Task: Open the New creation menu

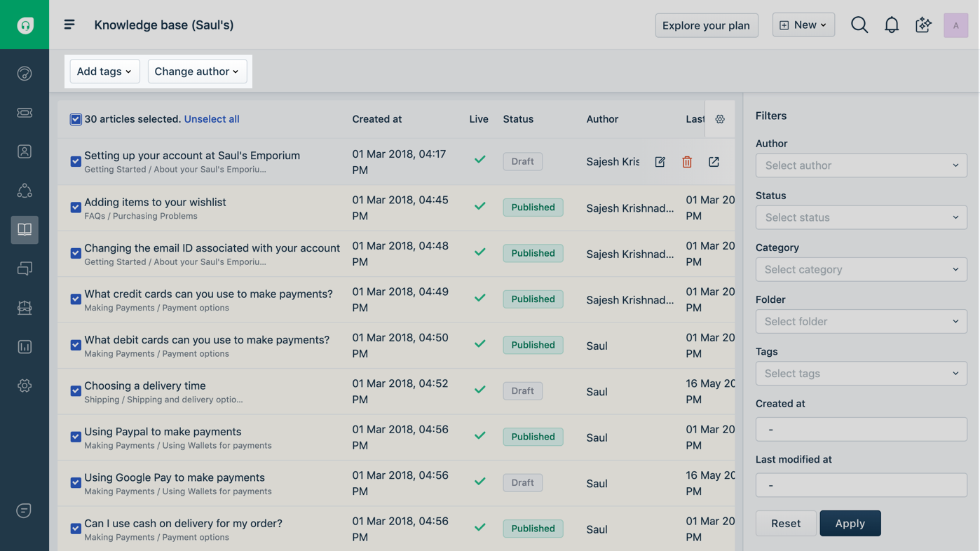Action: tap(803, 25)
